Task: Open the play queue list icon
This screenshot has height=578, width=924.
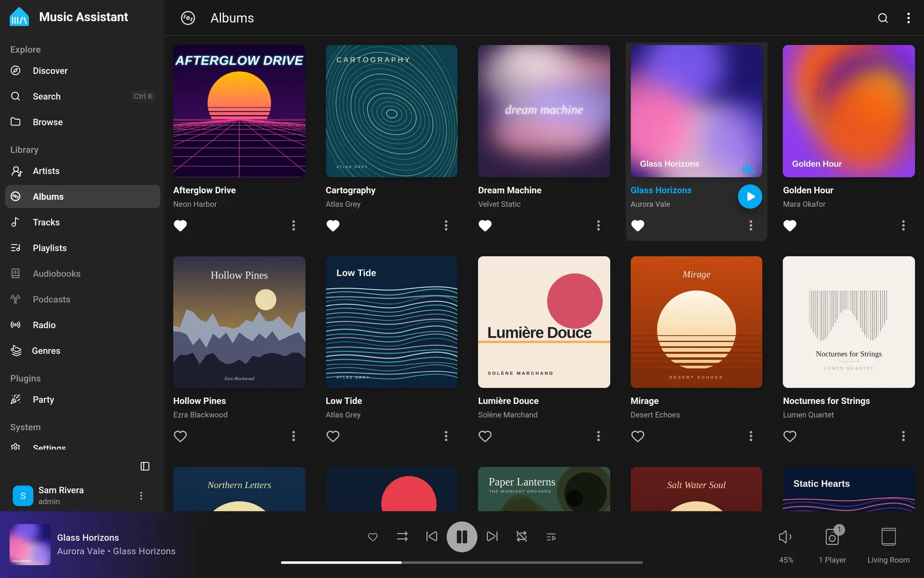Action: click(551, 537)
